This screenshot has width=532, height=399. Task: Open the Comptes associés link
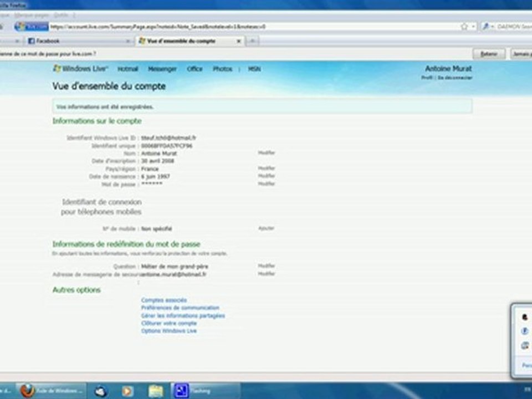point(164,300)
